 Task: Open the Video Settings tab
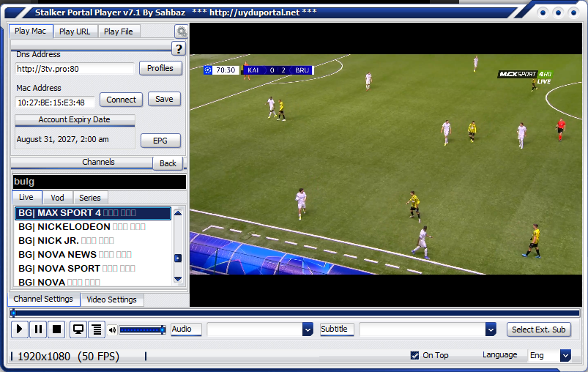coord(112,300)
